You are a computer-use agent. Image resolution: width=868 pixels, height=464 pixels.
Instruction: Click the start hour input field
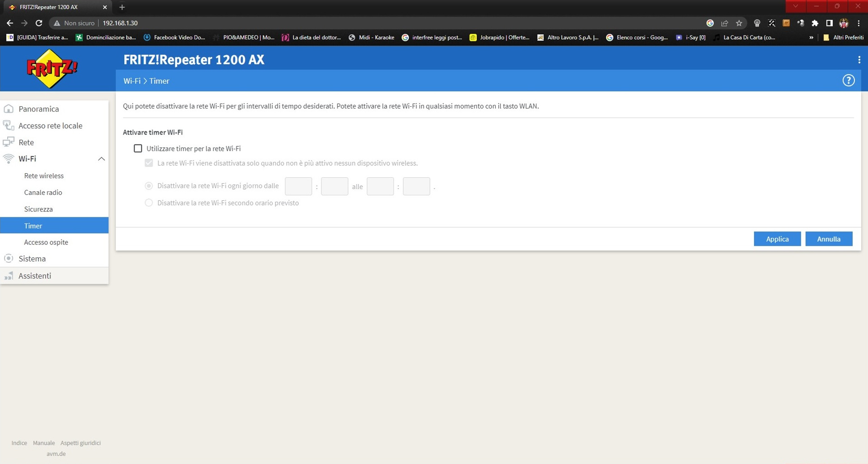click(298, 186)
